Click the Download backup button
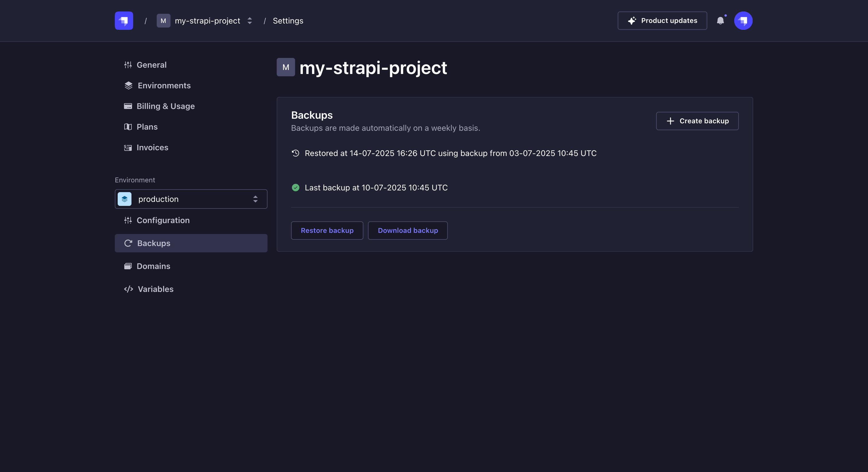Image resolution: width=868 pixels, height=472 pixels. click(x=408, y=231)
